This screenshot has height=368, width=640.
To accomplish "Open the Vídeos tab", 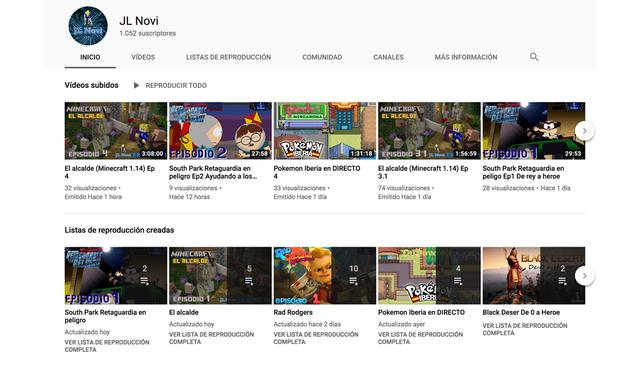I will click(x=143, y=57).
